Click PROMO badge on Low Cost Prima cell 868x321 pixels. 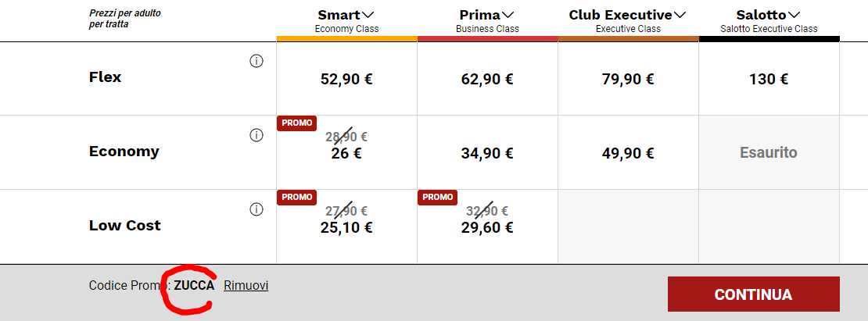[437, 198]
